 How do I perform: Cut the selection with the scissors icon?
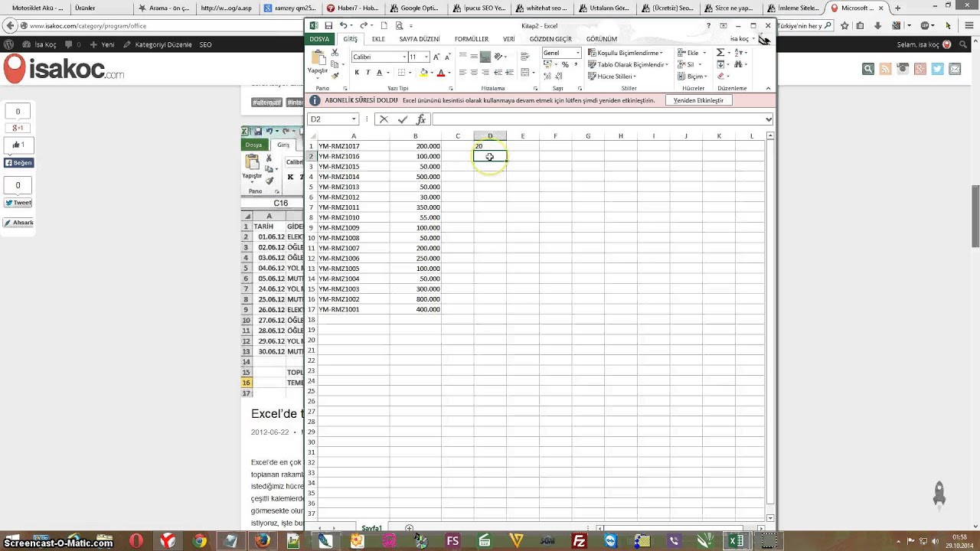coord(335,53)
